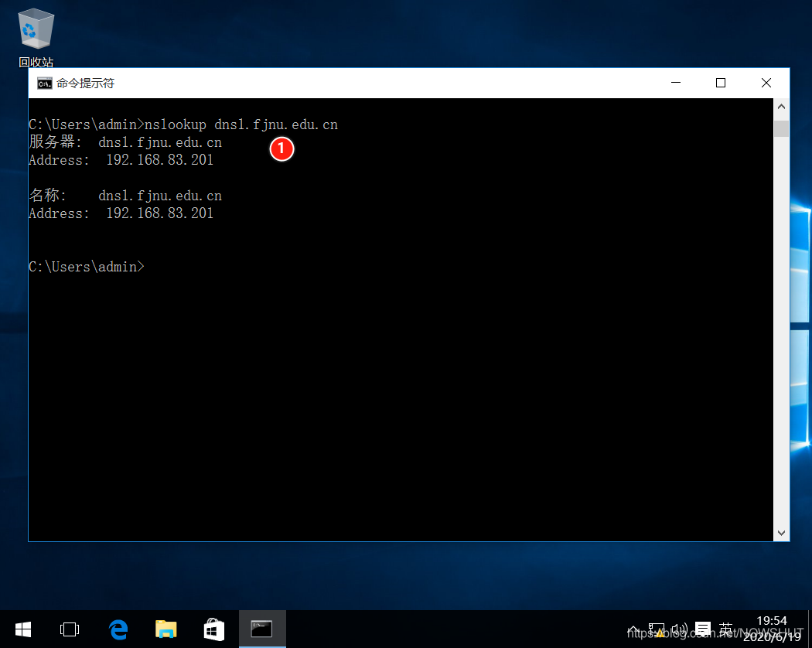Open the Recycle Bin desktop icon

(x=35, y=31)
